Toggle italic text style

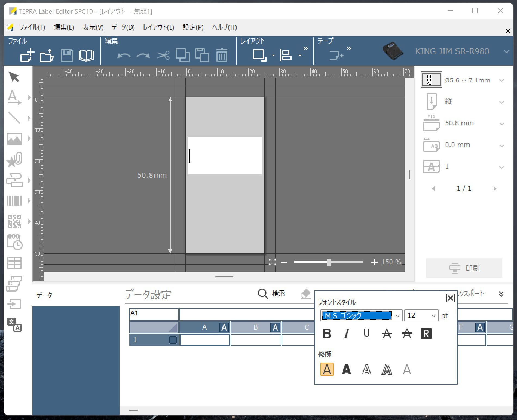click(347, 333)
